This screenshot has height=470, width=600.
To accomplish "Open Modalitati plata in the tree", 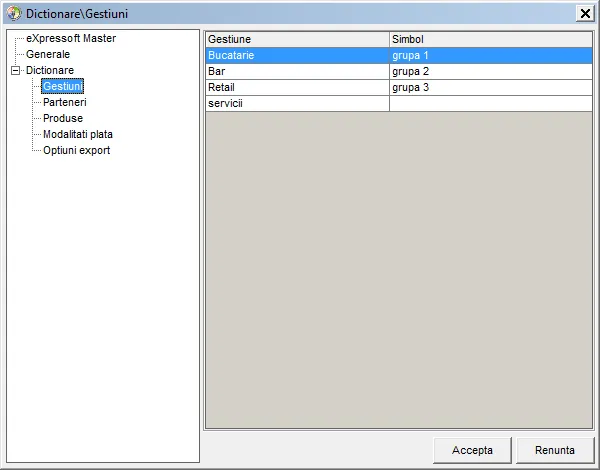I will pos(78,134).
